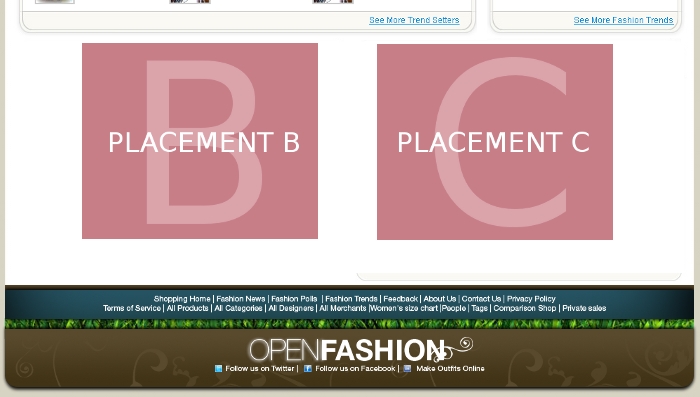The height and width of the screenshot is (397, 700).
Task: Open the Comparison Shop footer link
Action: [525, 308]
